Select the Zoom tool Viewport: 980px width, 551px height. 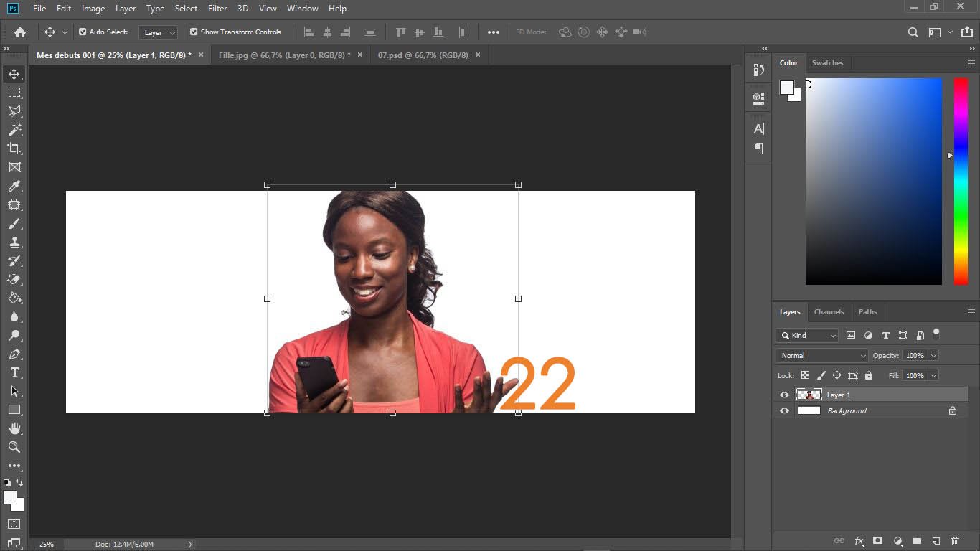(14, 447)
